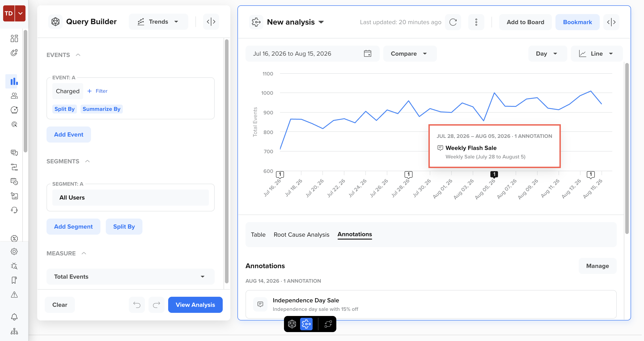Collapse the EVENTS section

[78, 55]
